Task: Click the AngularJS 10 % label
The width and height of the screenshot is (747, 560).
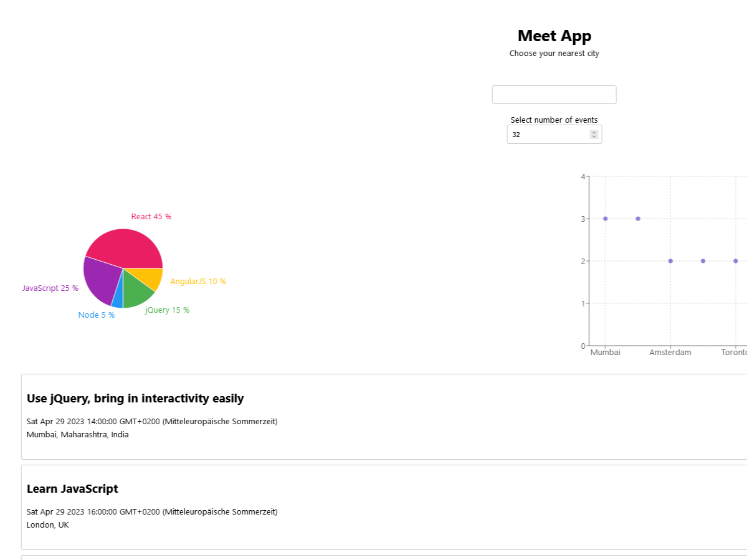Action: click(x=198, y=282)
